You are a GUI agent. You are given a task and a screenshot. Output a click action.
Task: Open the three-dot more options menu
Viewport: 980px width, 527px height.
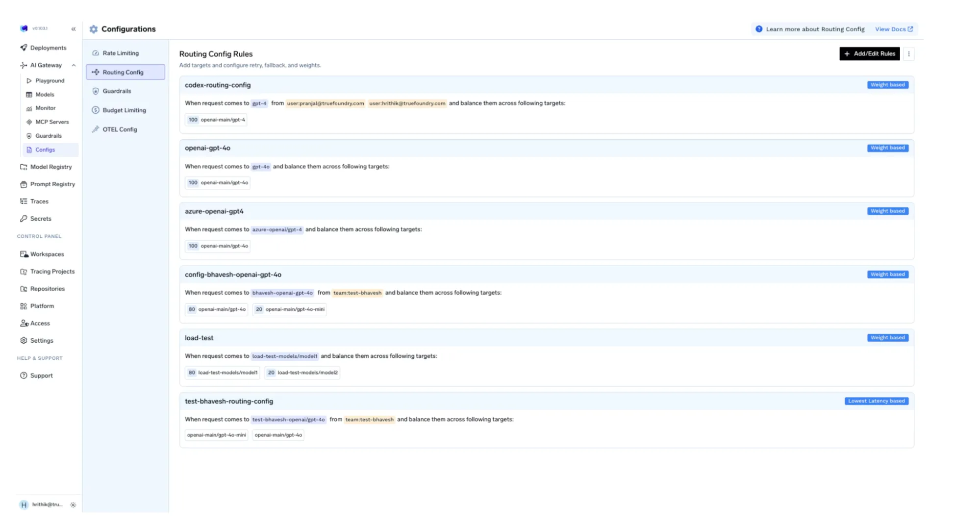pyautogui.click(x=908, y=54)
